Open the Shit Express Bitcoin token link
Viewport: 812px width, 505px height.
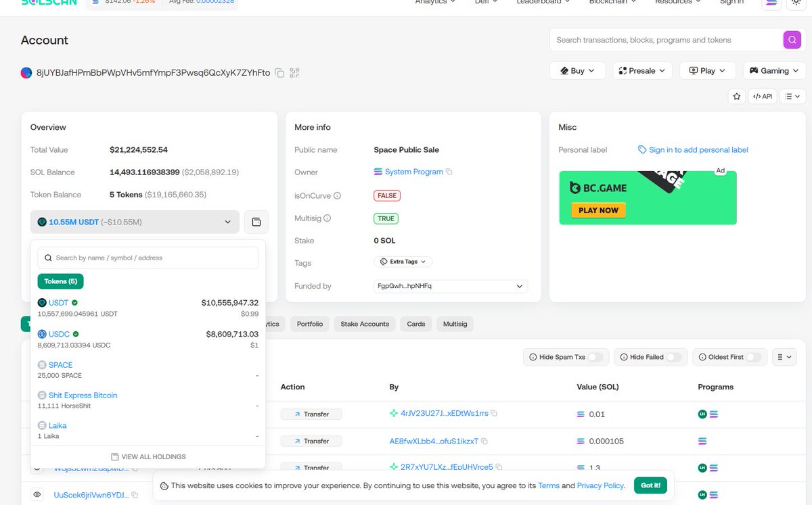83,395
